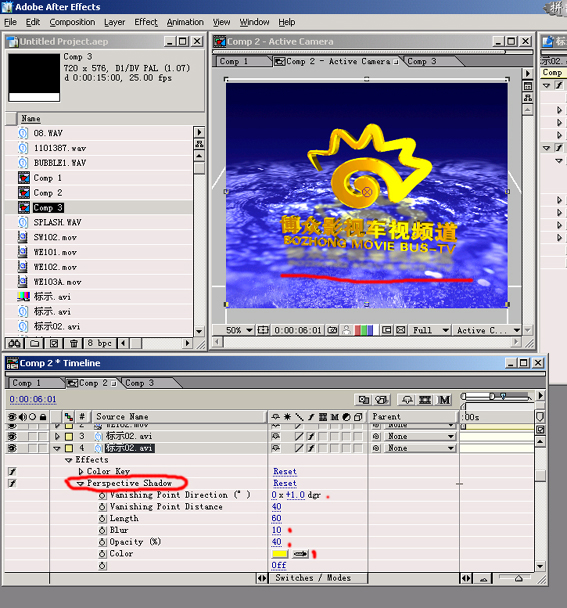567x608 pixels.
Task: Toggle stopwatch for Blur property
Action: [102, 530]
